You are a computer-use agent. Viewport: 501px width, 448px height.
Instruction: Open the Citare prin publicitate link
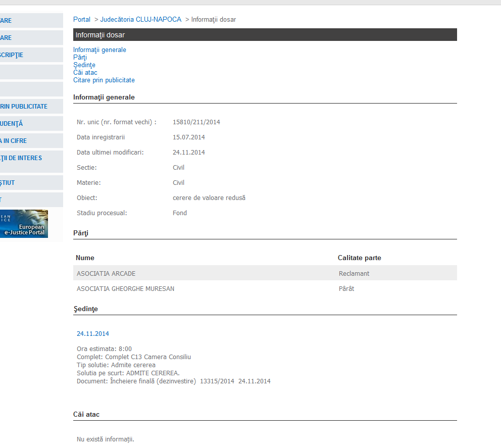pos(104,80)
